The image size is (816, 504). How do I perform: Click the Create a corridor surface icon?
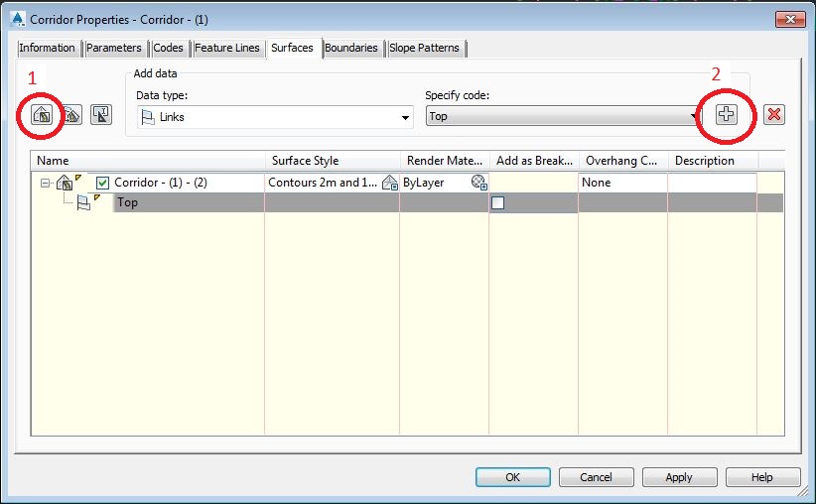tap(41, 114)
